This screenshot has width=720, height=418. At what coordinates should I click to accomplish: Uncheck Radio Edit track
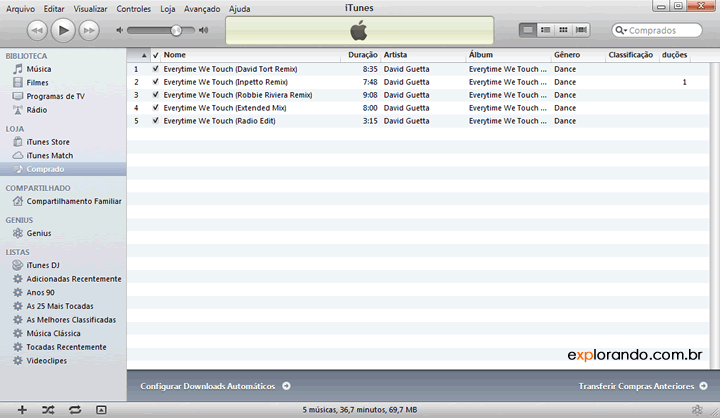(x=156, y=121)
